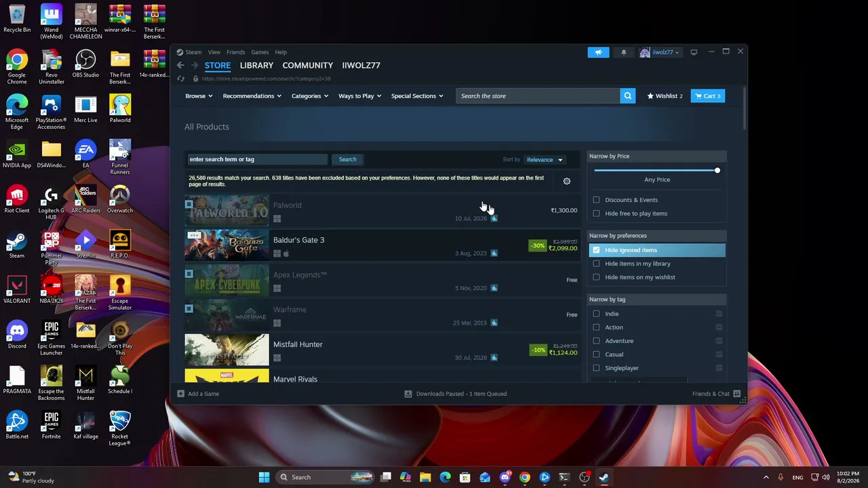Open Friends & Chat panel

716,394
